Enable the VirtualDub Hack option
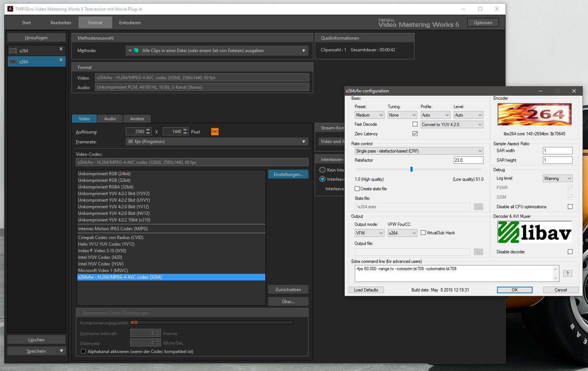 (x=423, y=233)
